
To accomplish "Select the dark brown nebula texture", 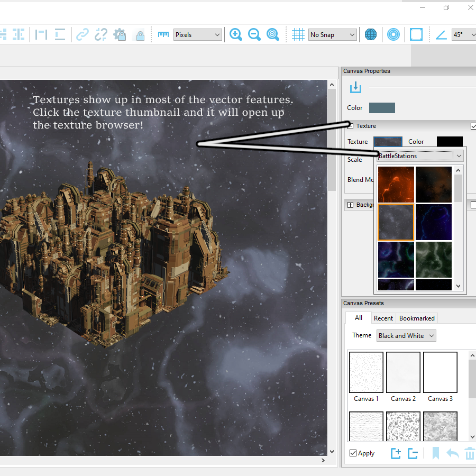I will [x=434, y=185].
